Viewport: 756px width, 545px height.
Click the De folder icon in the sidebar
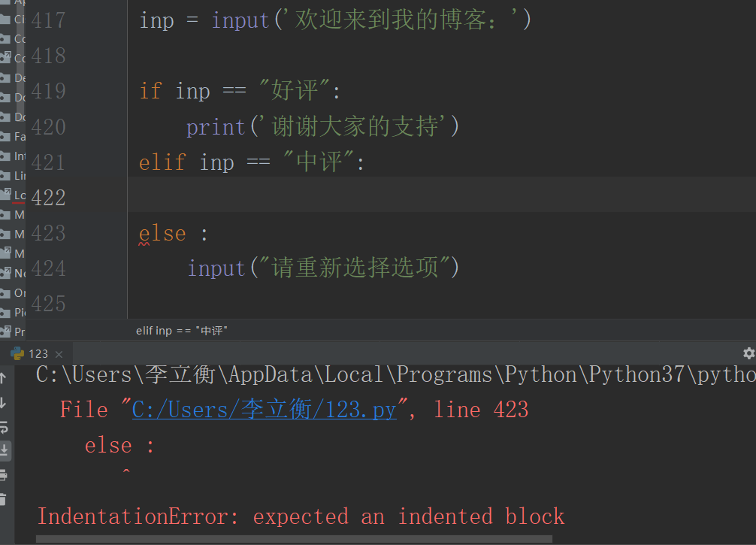tap(7, 77)
